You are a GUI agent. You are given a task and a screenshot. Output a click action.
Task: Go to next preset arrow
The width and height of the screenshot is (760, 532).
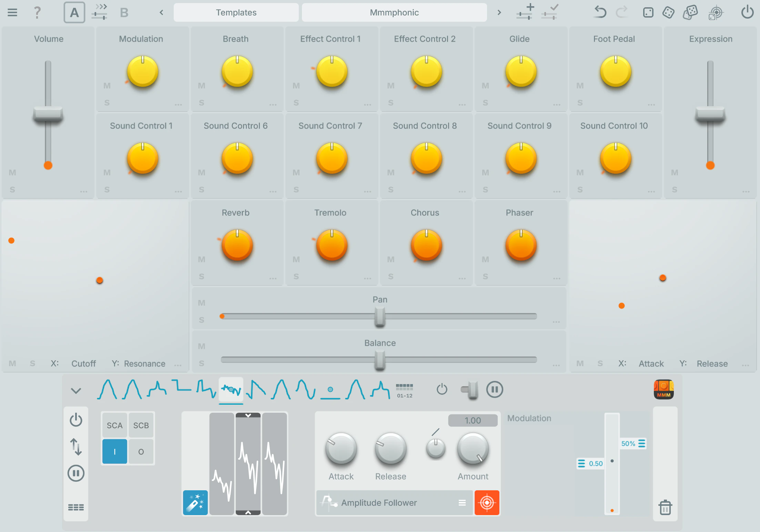pyautogui.click(x=499, y=13)
